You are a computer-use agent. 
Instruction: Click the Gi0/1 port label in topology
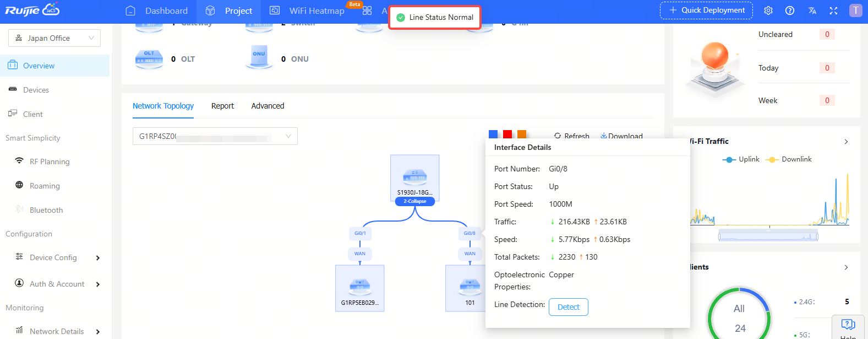[359, 233]
